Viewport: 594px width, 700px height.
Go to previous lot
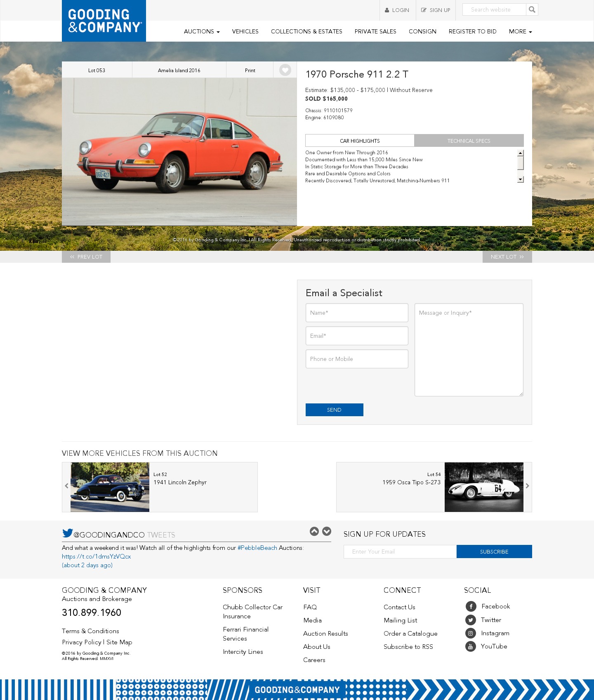coord(86,257)
